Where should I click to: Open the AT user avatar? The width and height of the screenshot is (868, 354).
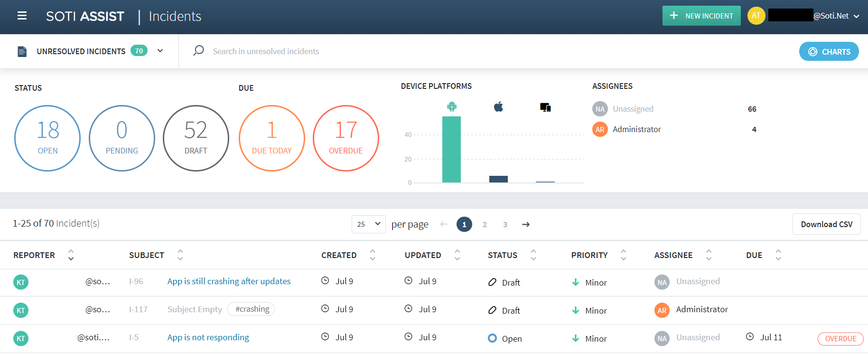click(756, 16)
